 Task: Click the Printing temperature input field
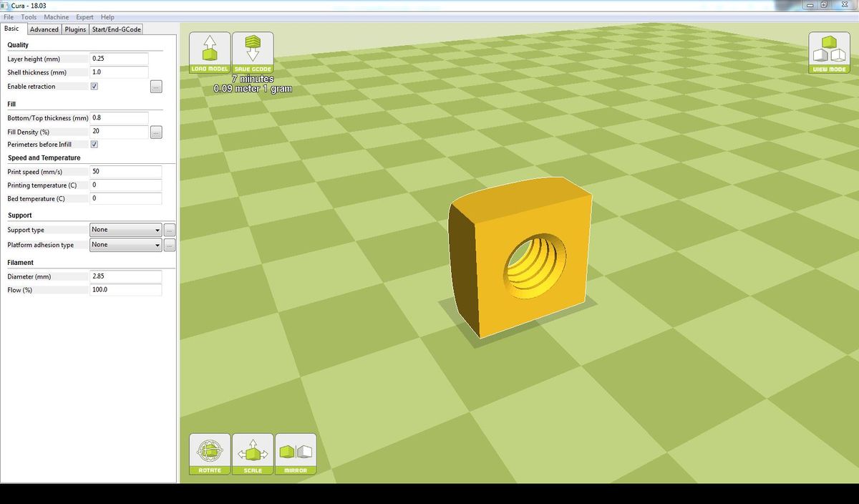click(x=125, y=185)
